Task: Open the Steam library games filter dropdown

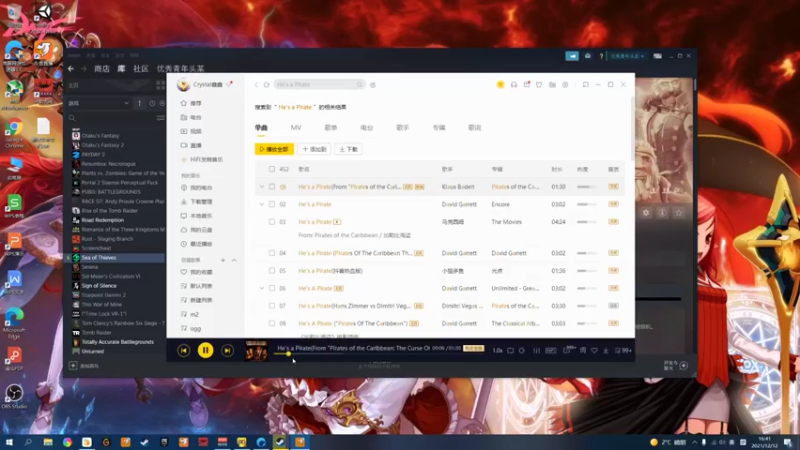Action: tap(99, 103)
